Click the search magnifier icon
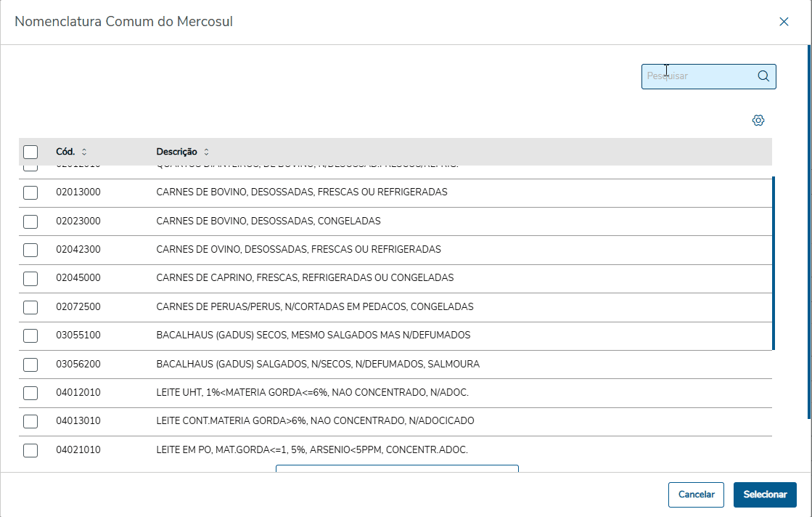This screenshot has height=517, width=812. (x=763, y=76)
